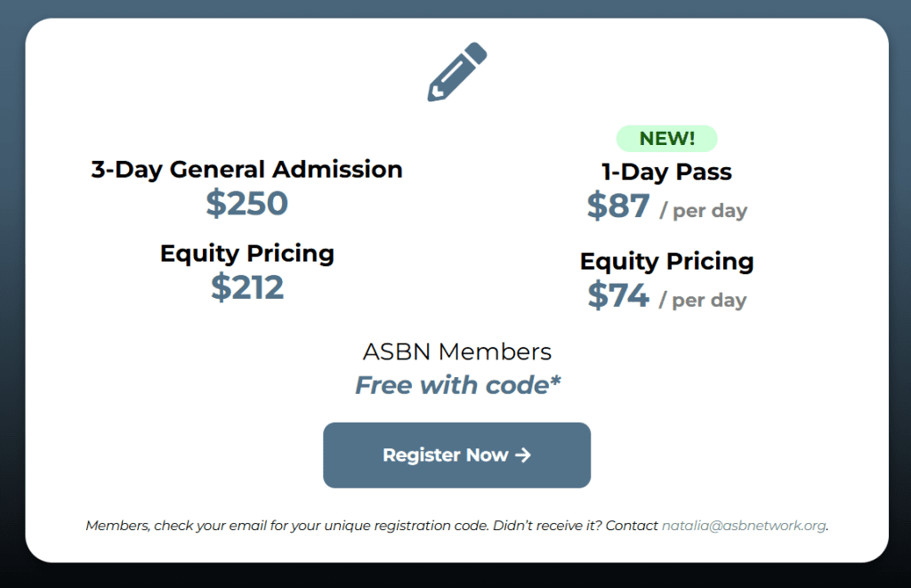Click the $212 equity price
The width and height of the screenshot is (911, 588).
coord(246,287)
